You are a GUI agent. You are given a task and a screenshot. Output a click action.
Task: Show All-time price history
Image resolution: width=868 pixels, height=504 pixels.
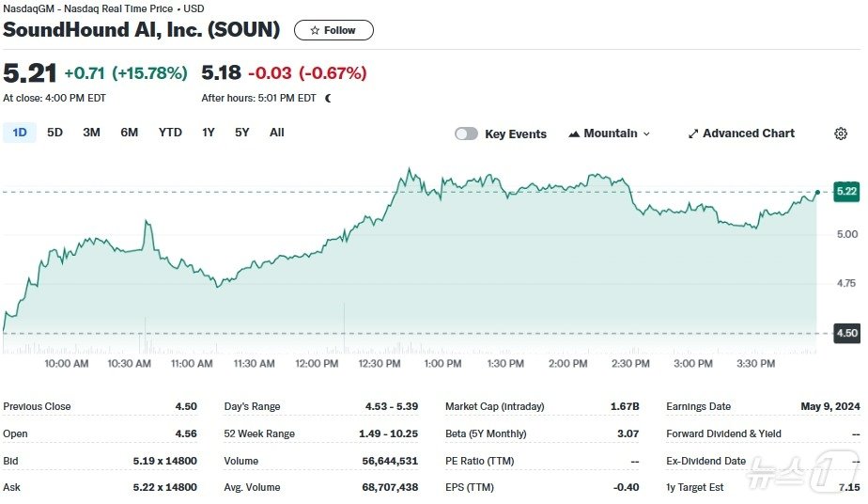[x=277, y=133]
